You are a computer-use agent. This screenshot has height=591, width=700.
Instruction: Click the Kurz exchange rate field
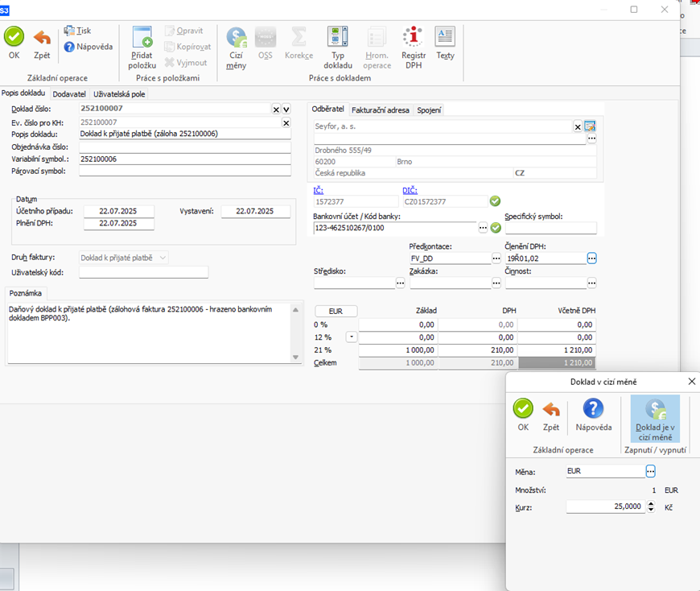[605, 506]
